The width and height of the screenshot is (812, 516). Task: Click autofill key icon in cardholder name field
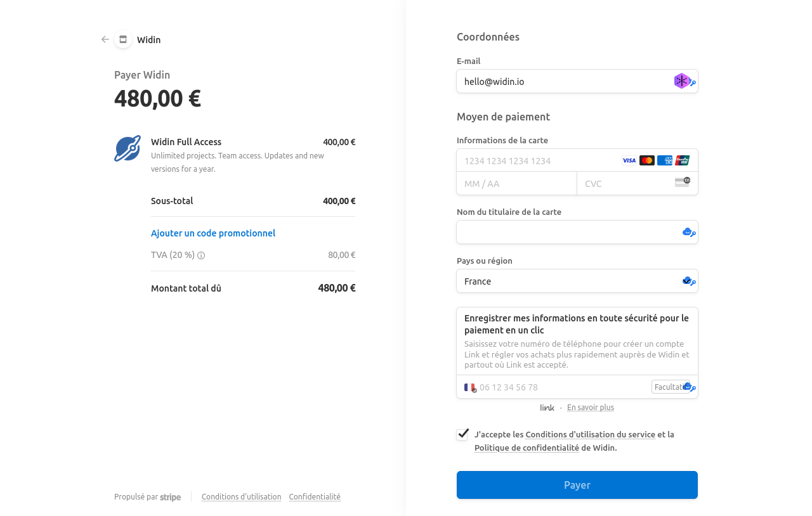click(x=689, y=232)
